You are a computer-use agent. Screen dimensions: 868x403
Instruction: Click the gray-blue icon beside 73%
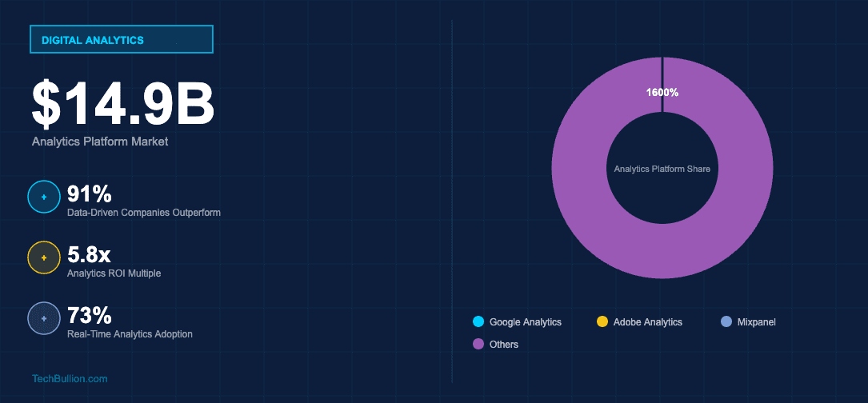pos(44,318)
